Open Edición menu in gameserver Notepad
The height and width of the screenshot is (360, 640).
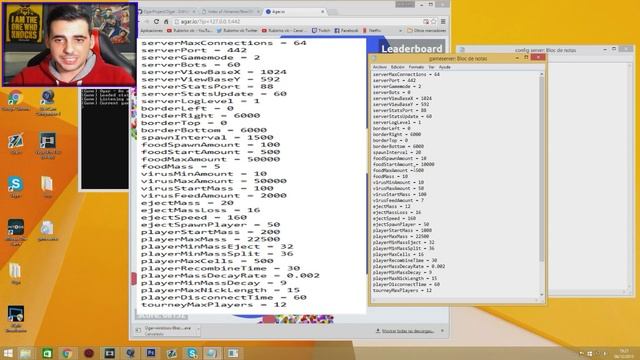[x=397, y=67]
